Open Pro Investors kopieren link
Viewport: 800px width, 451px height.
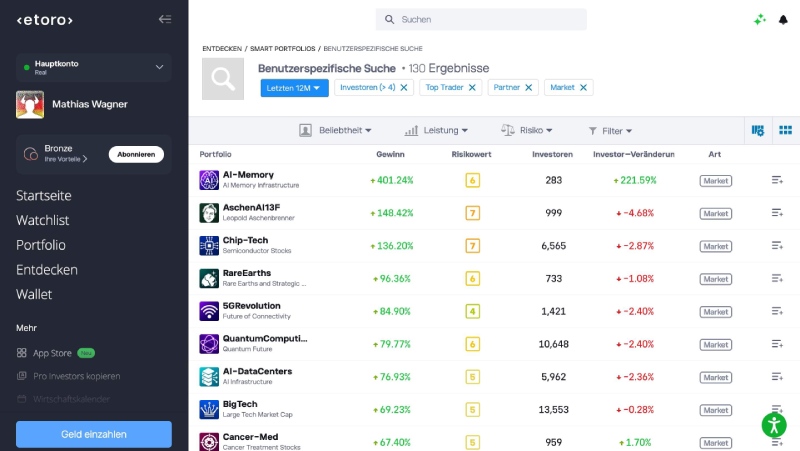(77, 376)
